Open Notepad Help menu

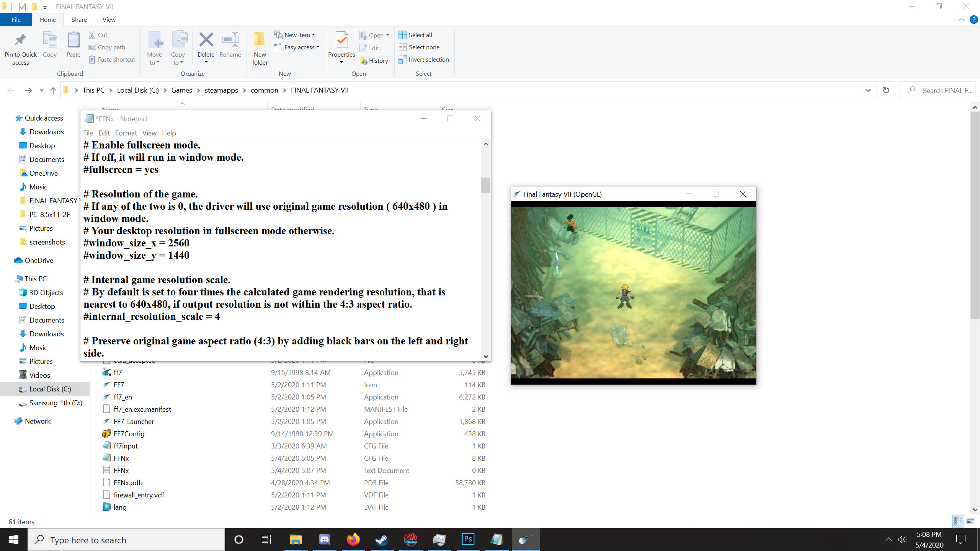click(169, 133)
